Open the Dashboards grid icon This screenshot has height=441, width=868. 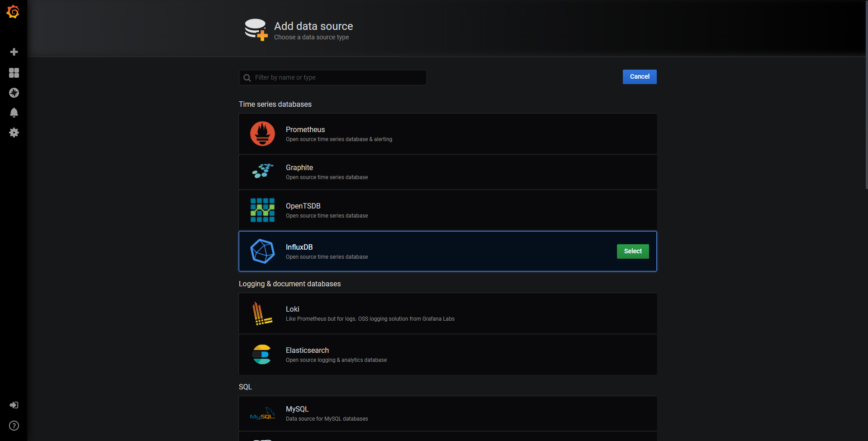pos(14,73)
